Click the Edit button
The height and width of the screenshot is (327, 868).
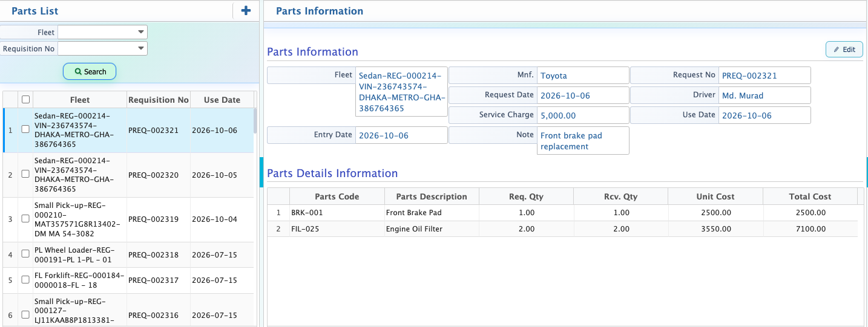[844, 50]
